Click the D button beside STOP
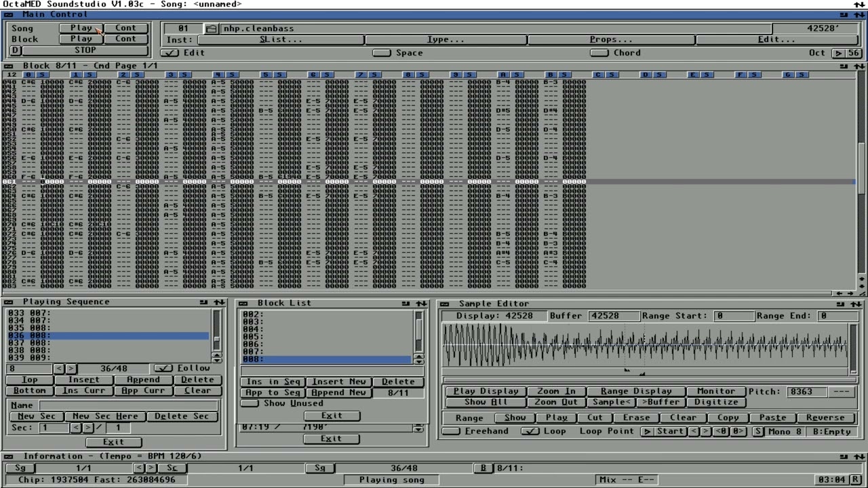Image resolution: width=868 pixels, height=488 pixels. click(x=15, y=50)
